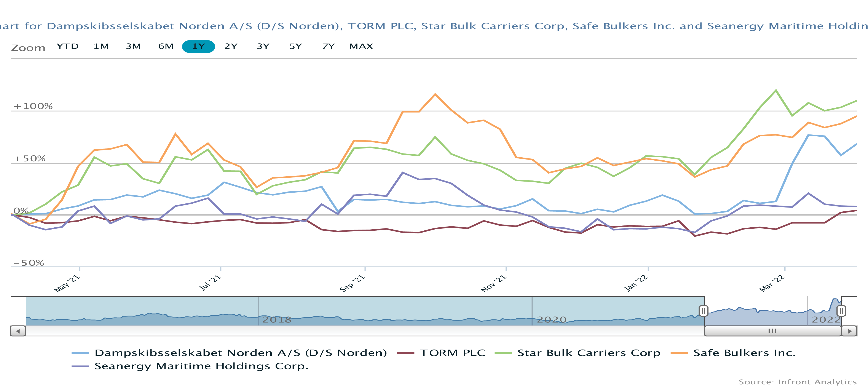
Task: Select the YTD zoom range
Action: click(67, 46)
